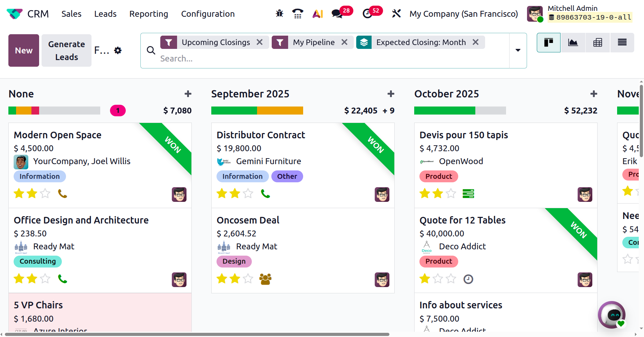Open the activities clock icon
Screen dimensions: 644x337
(367, 14)
